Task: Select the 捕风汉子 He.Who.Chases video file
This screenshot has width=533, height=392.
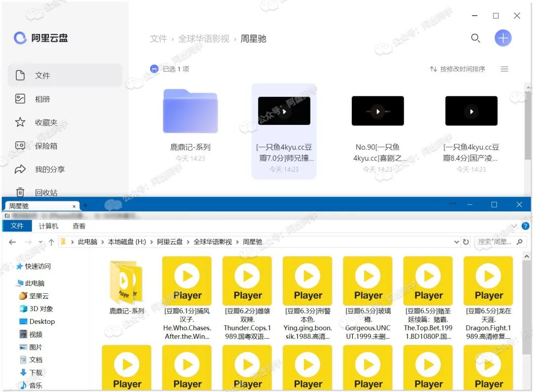Action: pyautogui.click(x=187, y=298)
